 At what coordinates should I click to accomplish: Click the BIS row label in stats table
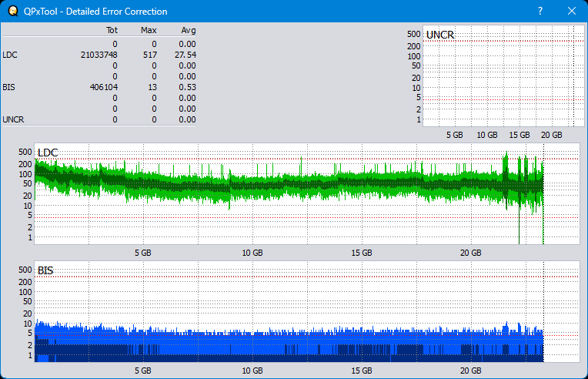pos(9,87)
